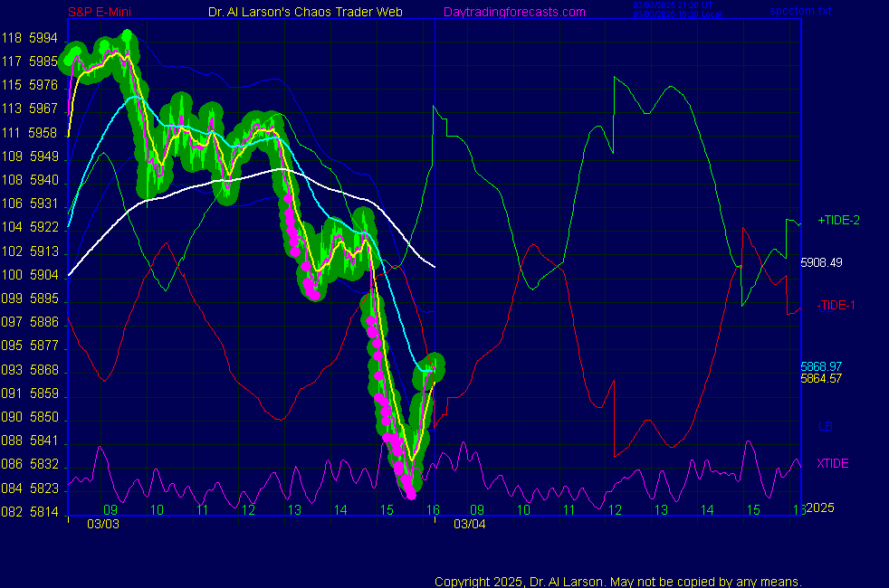Viewport: 889px width, 588px height.
Task: Click the '03/03/2025 16:20 Local' timestamp
Action: pos(677,14)
